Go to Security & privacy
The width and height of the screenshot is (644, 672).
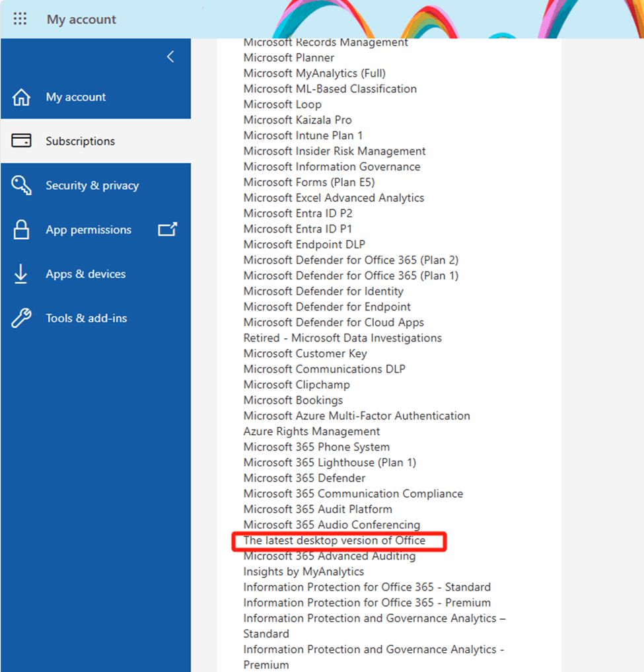tap(96, 185)
